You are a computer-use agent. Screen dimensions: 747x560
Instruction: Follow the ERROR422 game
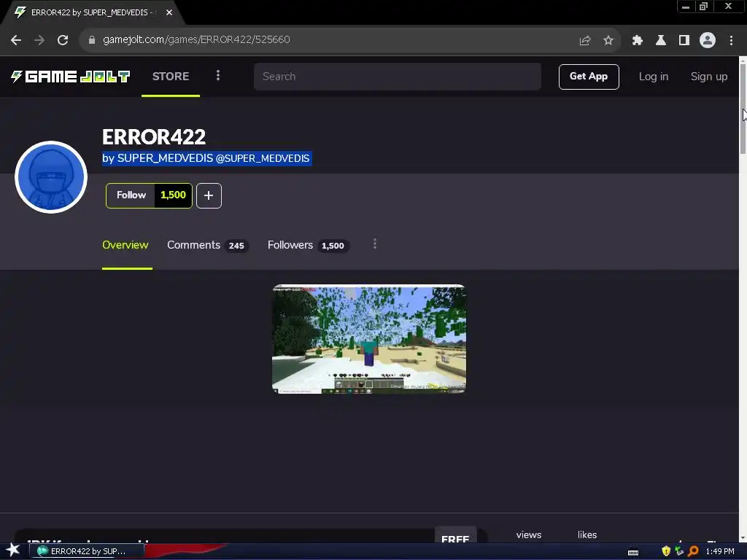pos(131,195)
